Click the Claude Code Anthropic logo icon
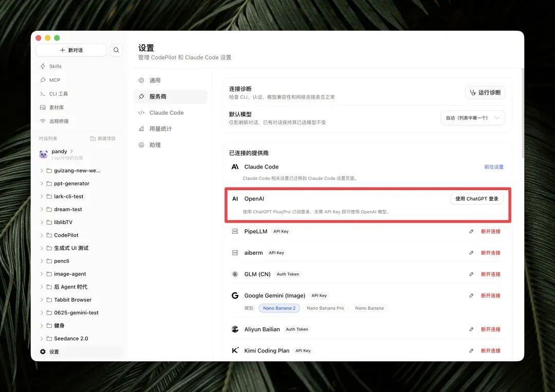Image resolution: width=555 pixels, height=392 pixels. pos(235,166)
